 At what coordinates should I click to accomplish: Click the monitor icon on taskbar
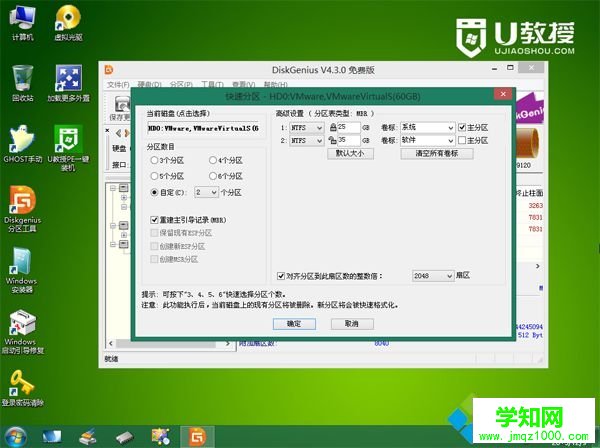pyautogui.click(x=51, y=437)
